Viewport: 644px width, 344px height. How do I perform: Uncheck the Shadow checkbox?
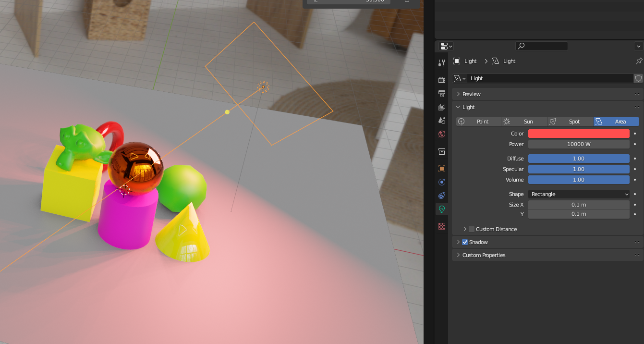click(465, 242)
